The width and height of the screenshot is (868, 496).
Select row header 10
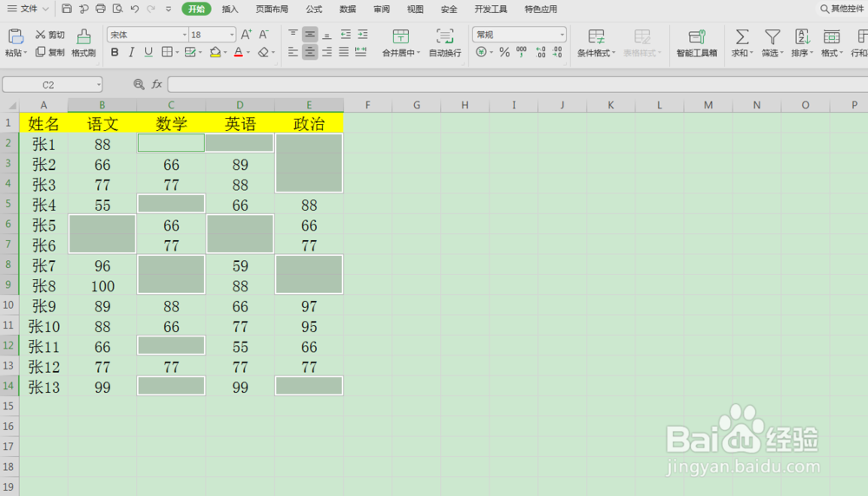[x=9, y=305]
